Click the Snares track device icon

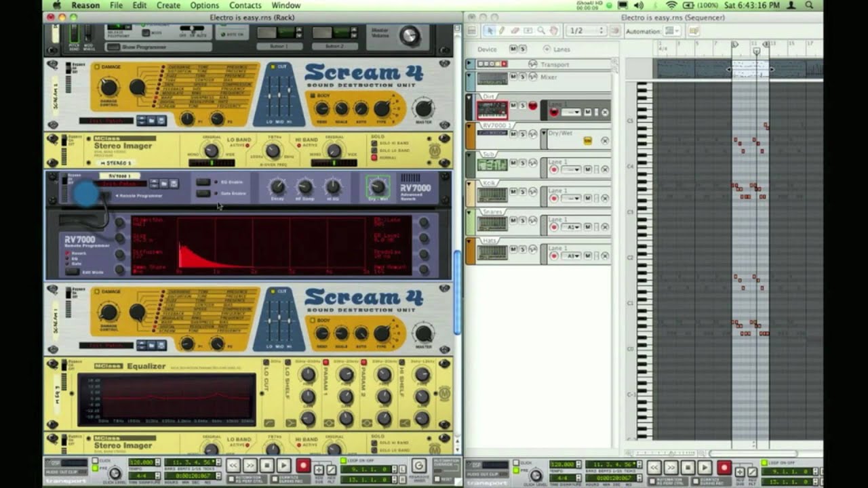492,224
